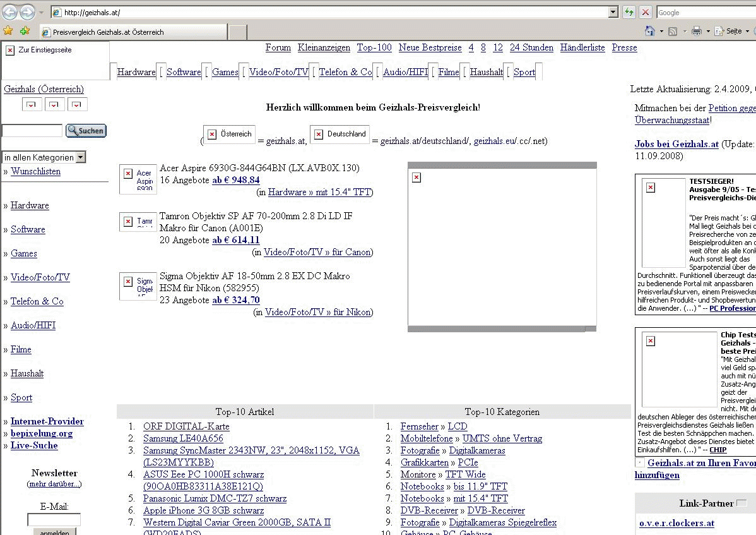Open the Haushalt tab in the top category bar
Screen dimensions: 756x535
pyautogui.click(x=486, y=72)
